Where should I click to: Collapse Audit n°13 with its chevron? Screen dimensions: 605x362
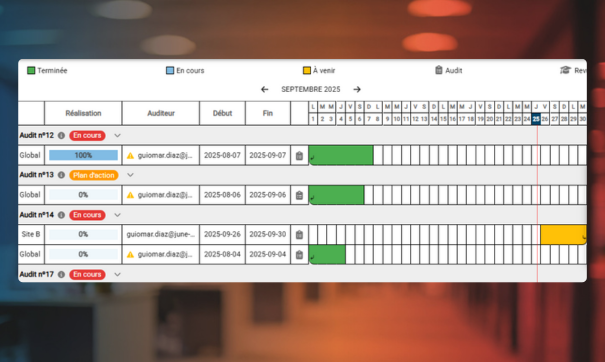130,175
